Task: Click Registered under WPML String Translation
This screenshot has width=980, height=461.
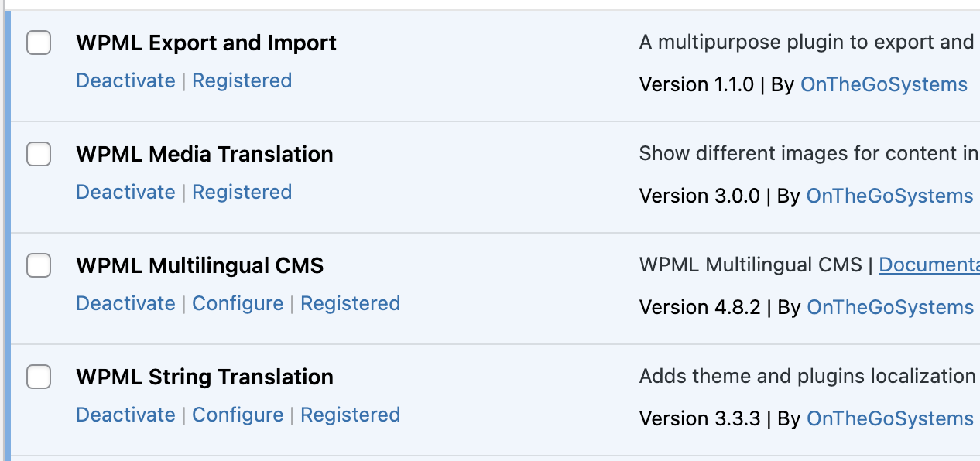Action: click(x=350, y=415)
